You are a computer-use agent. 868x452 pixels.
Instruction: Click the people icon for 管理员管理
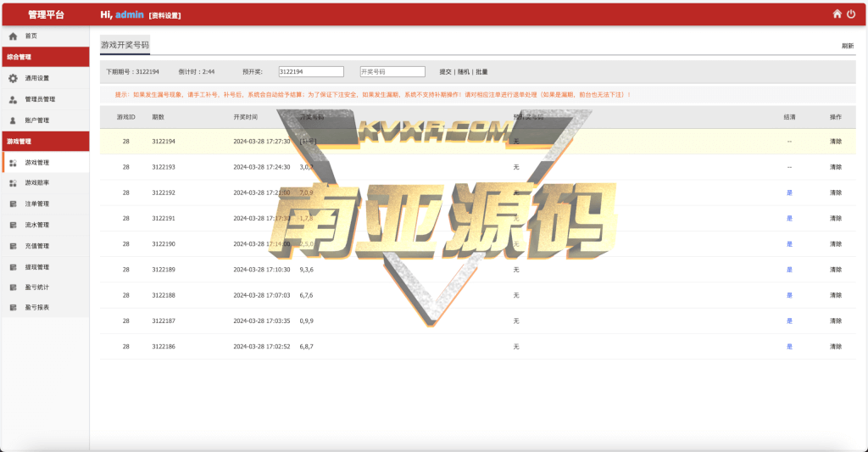pos(14,100)
